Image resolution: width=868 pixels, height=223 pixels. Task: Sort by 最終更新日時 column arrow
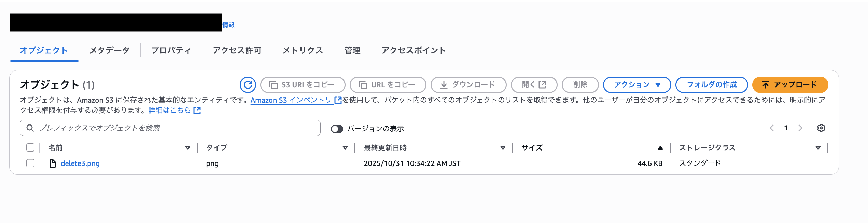[503, 148]
